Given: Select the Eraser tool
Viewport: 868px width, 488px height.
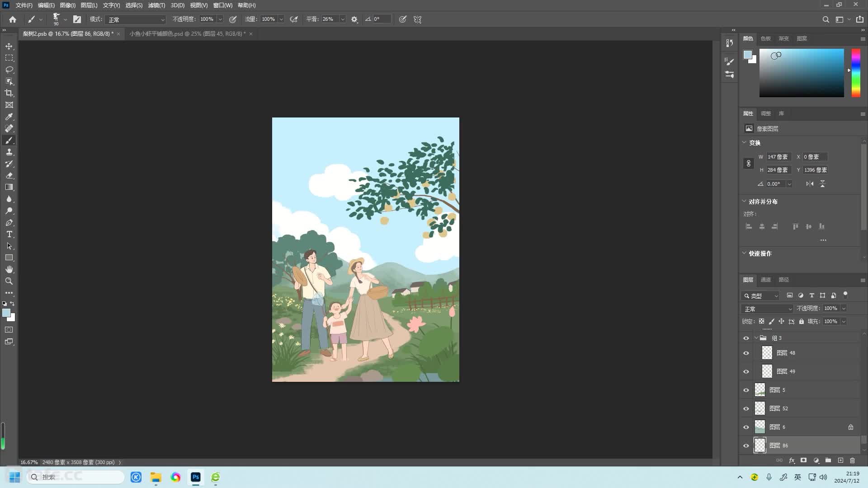Looking at the screenshot, I should [x=9, y=176].
